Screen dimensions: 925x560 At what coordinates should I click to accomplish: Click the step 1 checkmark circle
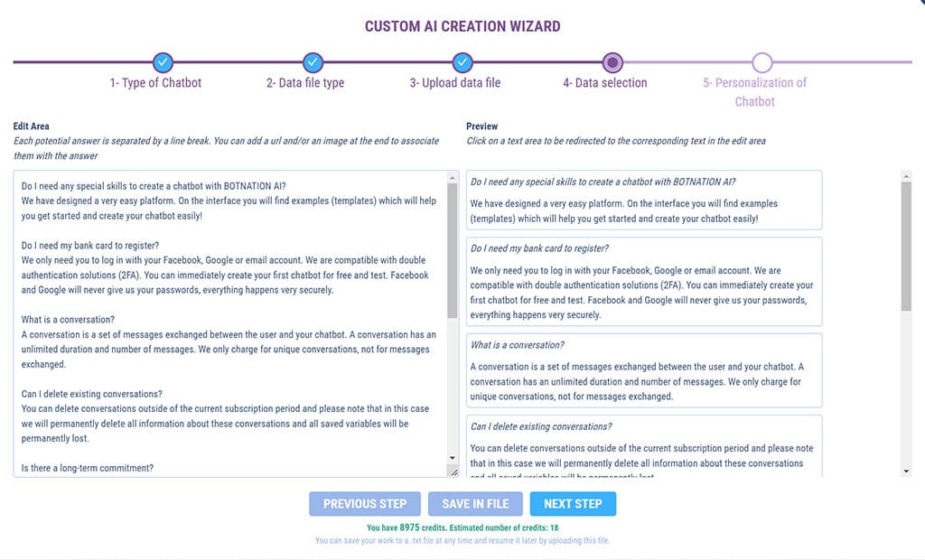pos(163,62)
